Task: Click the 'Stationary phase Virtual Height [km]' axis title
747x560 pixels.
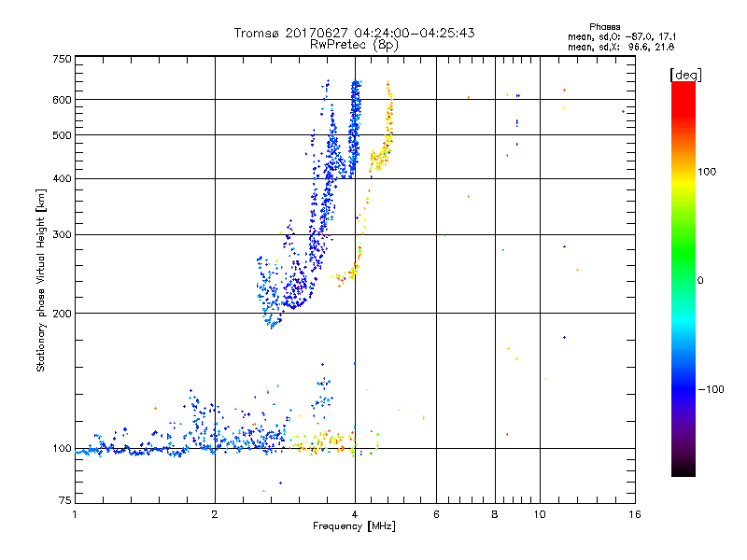Action: pyautogui.click(x=41, y=280)
